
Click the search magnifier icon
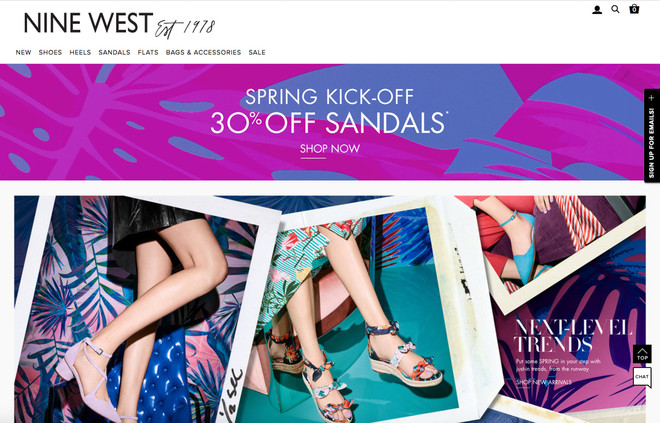pos(615,9)
